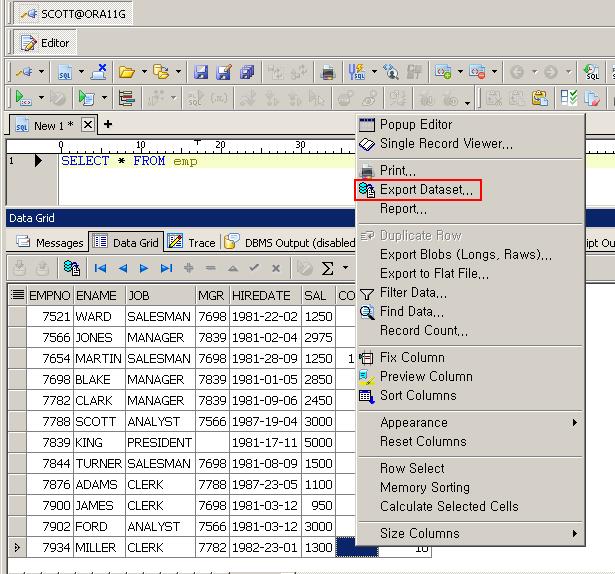Image resolution: width=615 pixels, height=574 pixels.
Task: Click the ENAME column header
Action: [96, 296]
